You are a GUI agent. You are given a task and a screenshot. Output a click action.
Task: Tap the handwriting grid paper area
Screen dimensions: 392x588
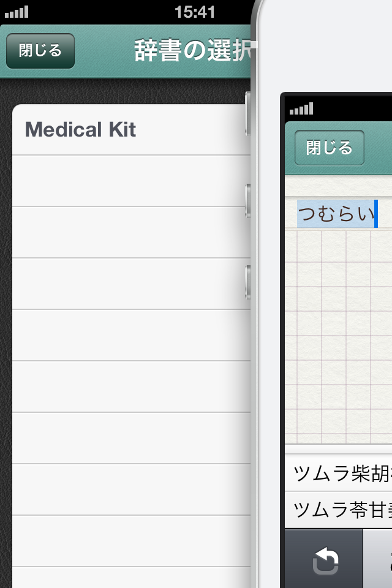coord(338,337)
